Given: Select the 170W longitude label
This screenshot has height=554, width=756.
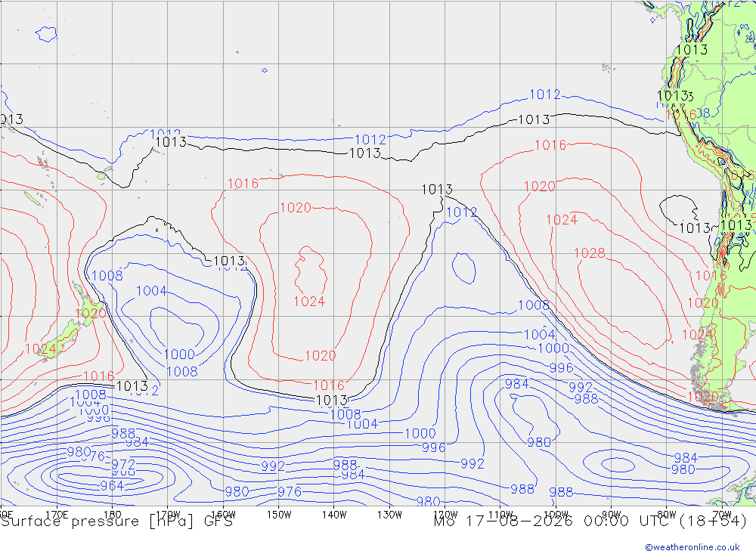Looking at the screenshot, I should [168, 515].
